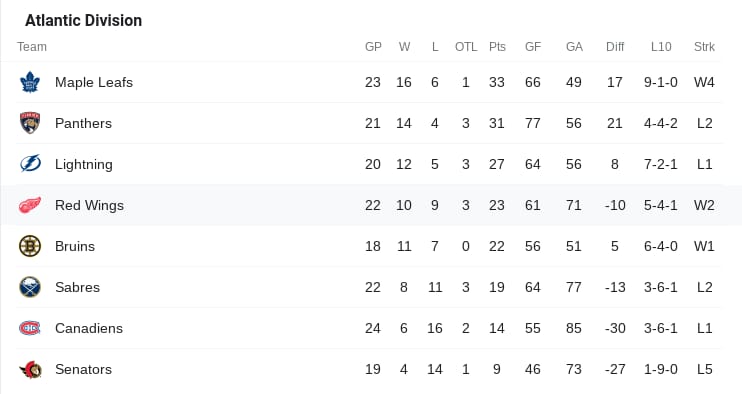Open the Maple Leafs team name
The width and height of the screenshot is (742, 394).
tap(94, 82)
